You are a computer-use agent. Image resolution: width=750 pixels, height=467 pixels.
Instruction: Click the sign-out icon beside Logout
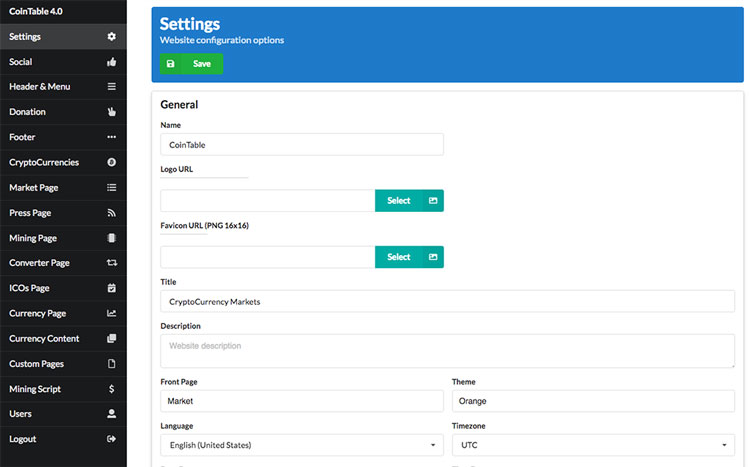click(112, 439)
